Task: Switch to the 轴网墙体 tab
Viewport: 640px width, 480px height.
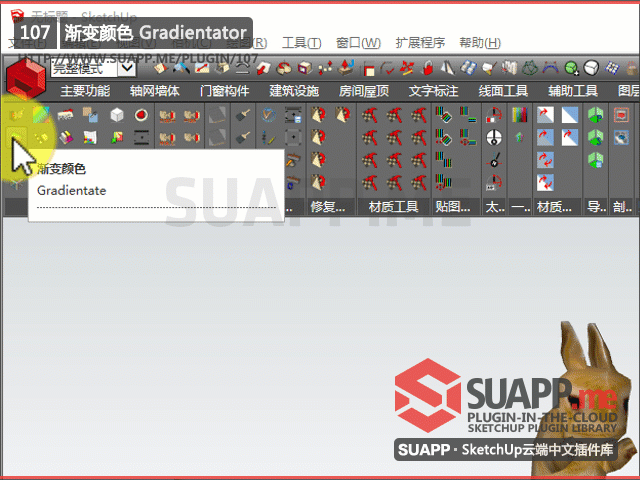Action: pos(155,91)
